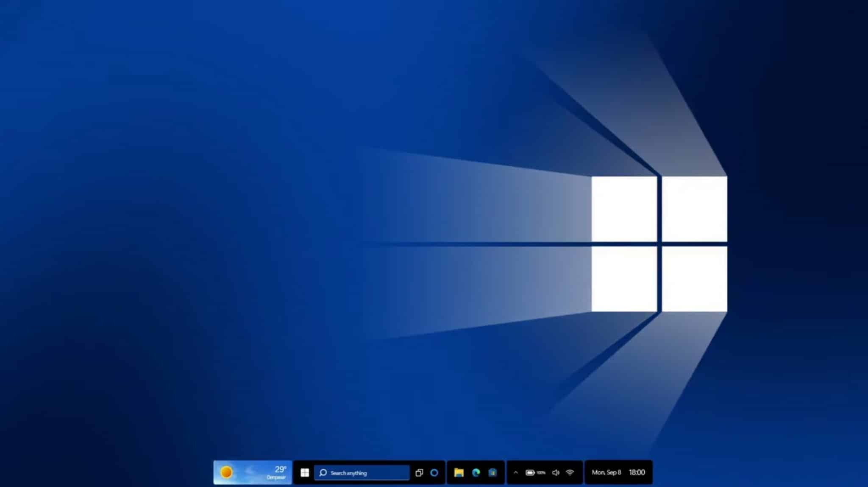
Task: Show the weather flyout for Denpasar
Action: [x=252, y=472]
